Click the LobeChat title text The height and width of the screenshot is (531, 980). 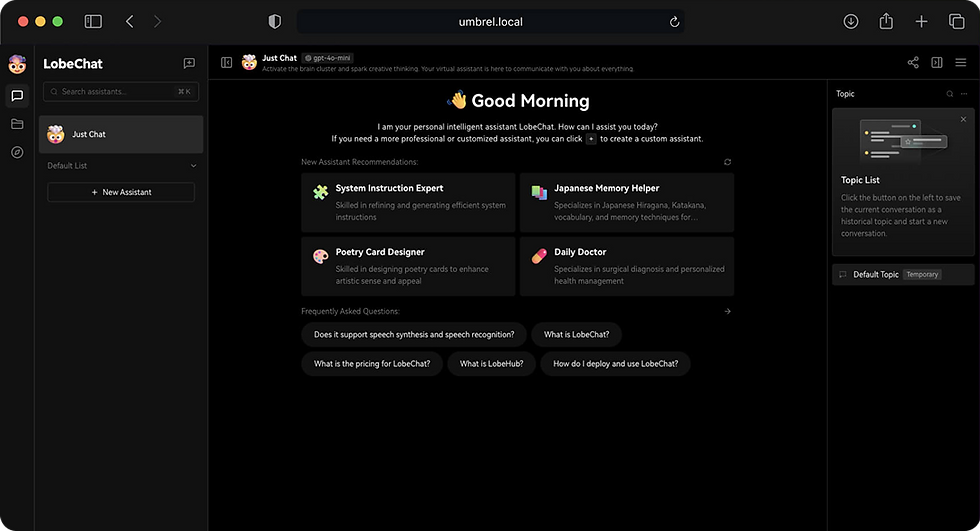pos(72,64)
